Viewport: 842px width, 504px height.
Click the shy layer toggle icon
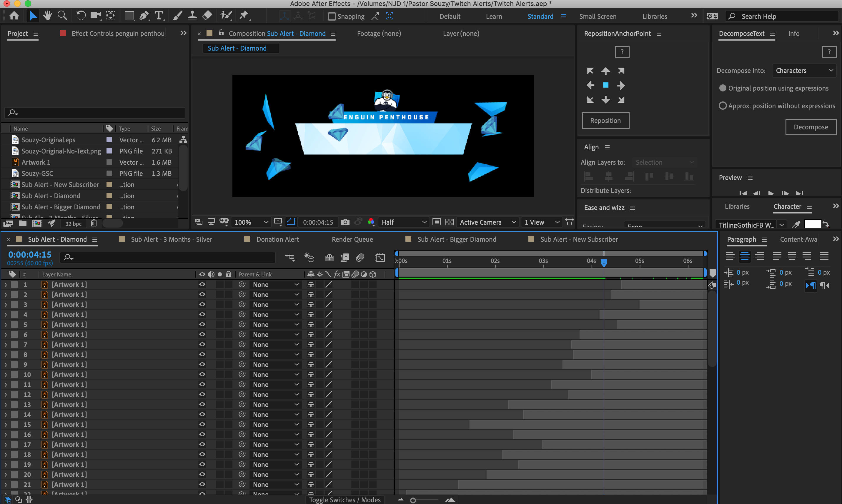329,257
